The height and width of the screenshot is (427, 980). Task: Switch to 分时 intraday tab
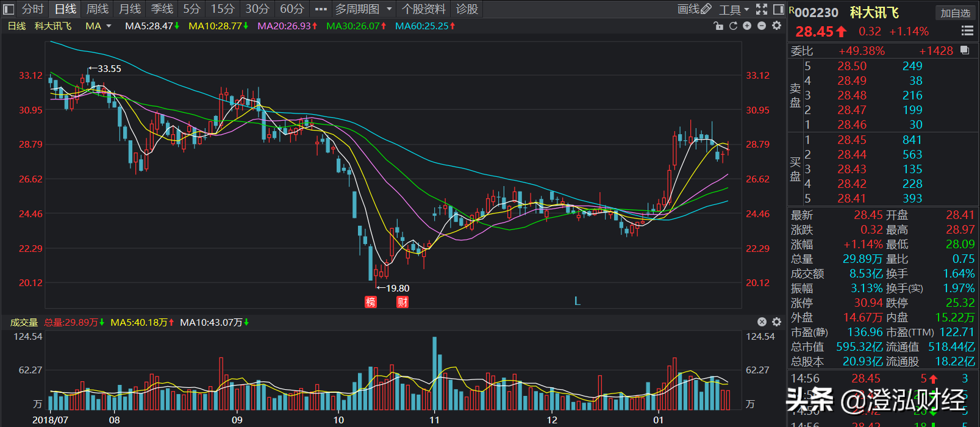33,9
